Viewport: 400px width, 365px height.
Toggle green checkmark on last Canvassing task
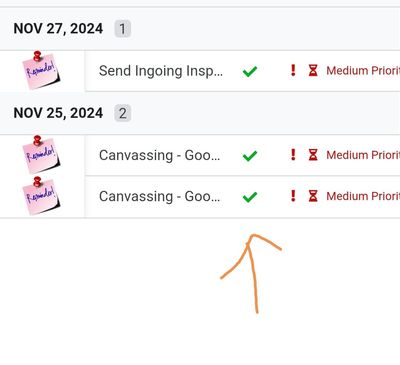250,197
